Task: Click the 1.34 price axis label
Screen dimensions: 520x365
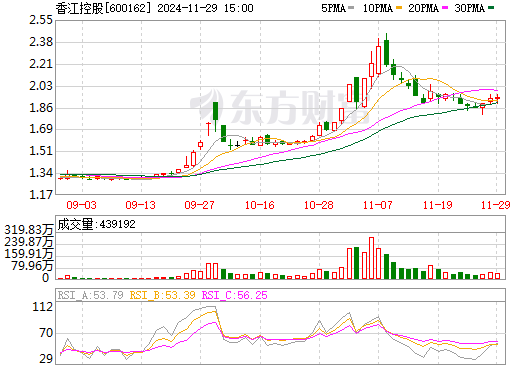Action: pyautogui.click(x=41, y=173)
